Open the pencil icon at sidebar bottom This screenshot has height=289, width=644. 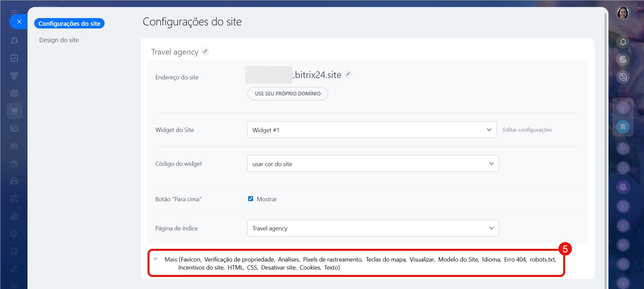[14, 269]
